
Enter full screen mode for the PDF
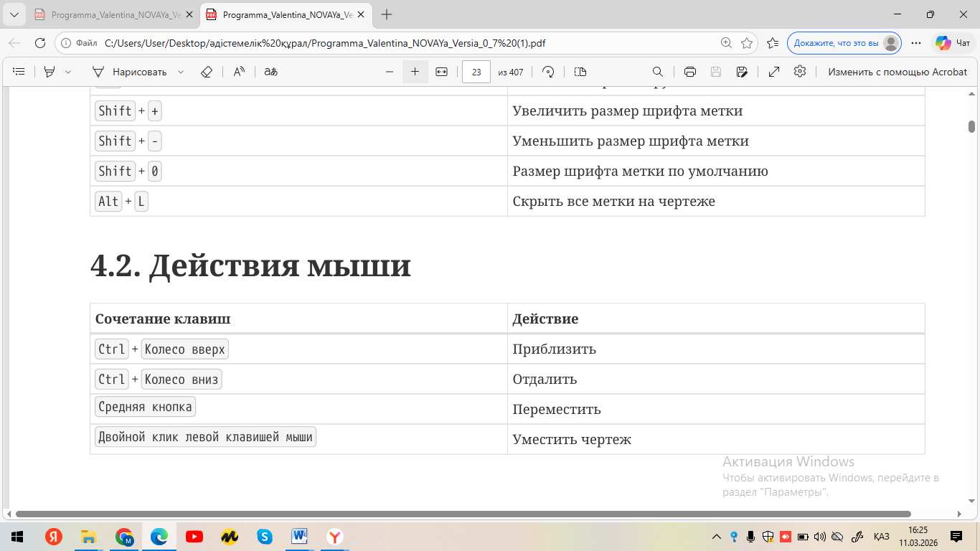tap(774, 72)
